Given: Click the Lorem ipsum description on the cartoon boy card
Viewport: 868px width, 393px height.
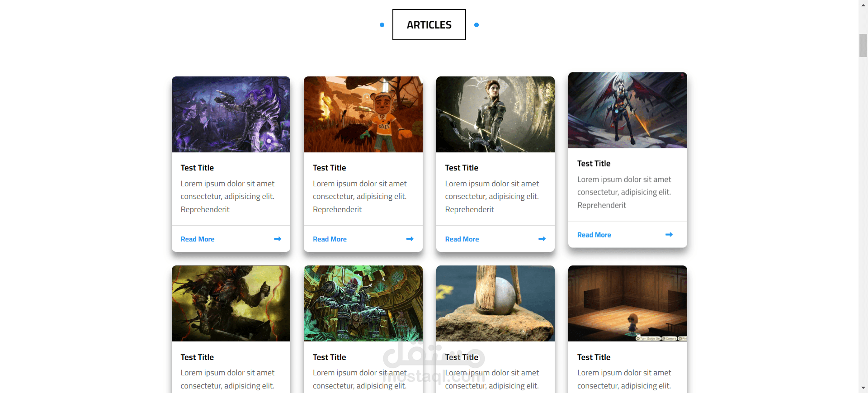Looking at the screenshot, I should click(360, 197).
